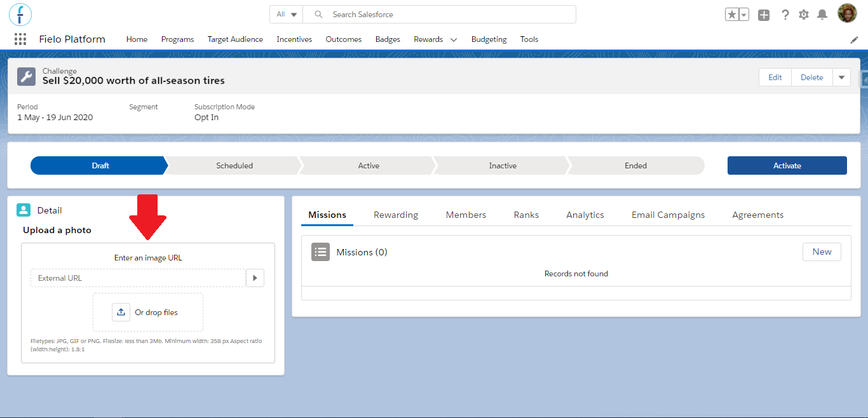This screenshot has width=868, height=418.
Task: Open the Badges nav item
Action: (388, 39)
